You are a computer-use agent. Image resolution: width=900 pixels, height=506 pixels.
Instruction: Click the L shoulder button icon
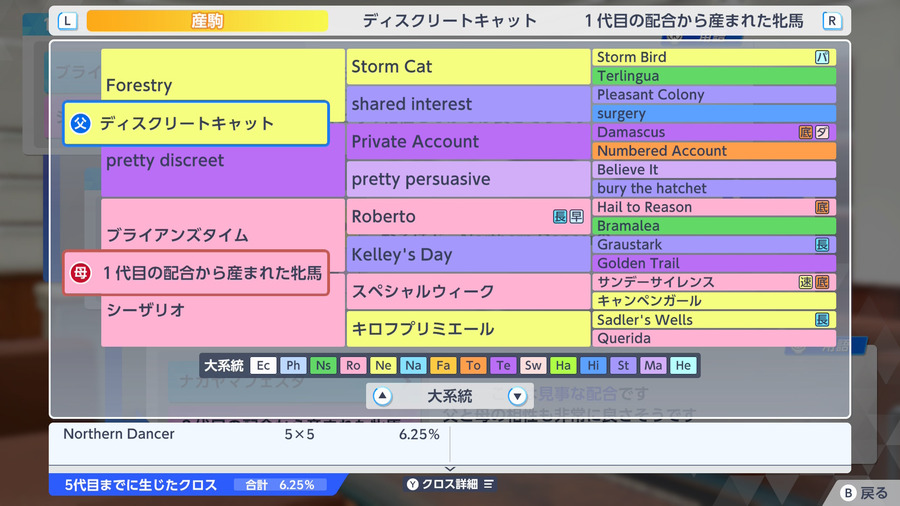tap(67, 21)
